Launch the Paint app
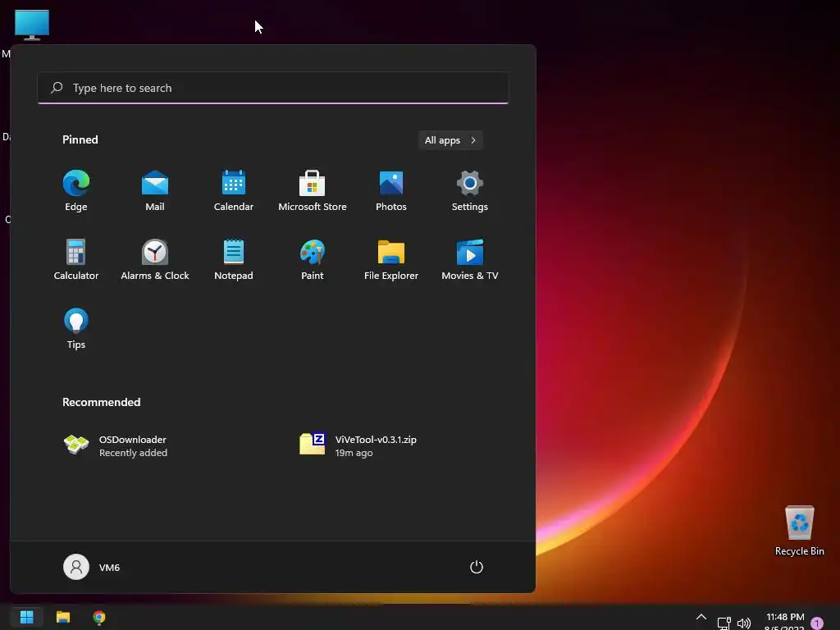The width and height of the screenshot is (840, 630). point(313,259)
